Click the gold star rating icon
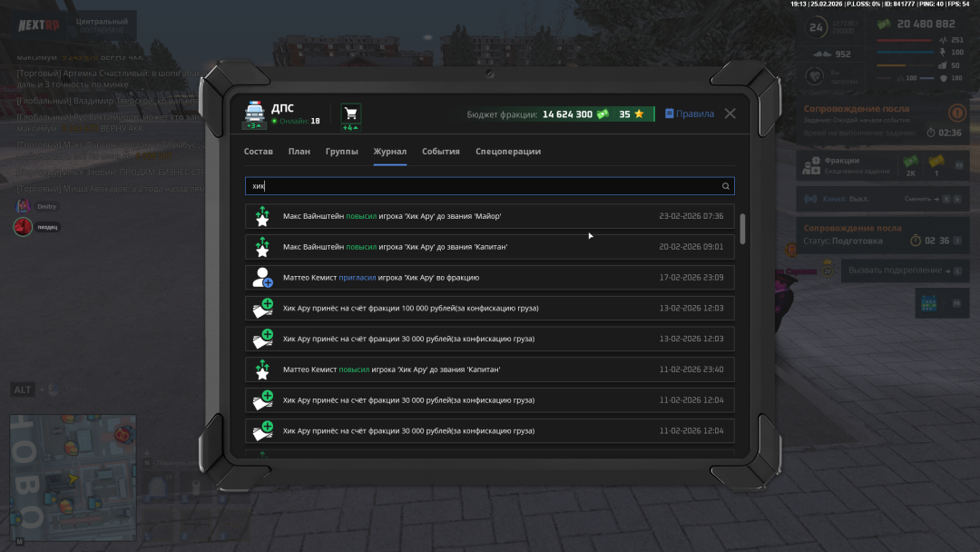 coord(639,114)
